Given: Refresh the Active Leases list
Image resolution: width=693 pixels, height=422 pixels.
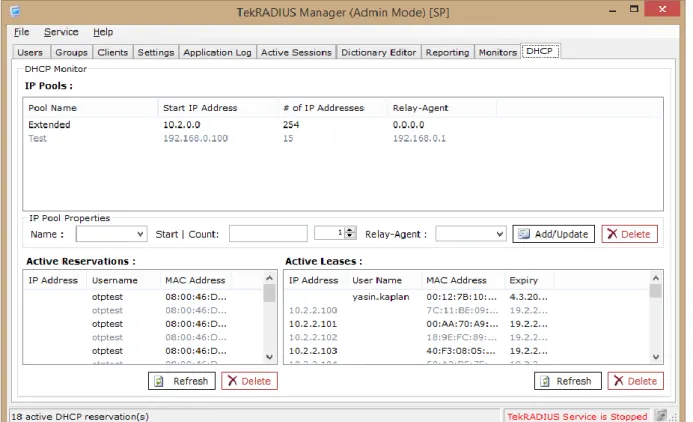Looking at the screenshot, I should [567, 381].
